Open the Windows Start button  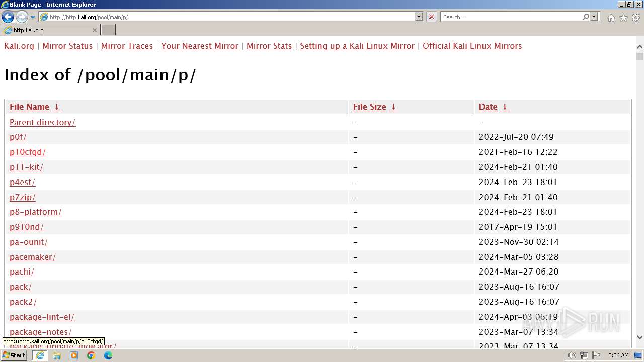[x=14, y=355]
